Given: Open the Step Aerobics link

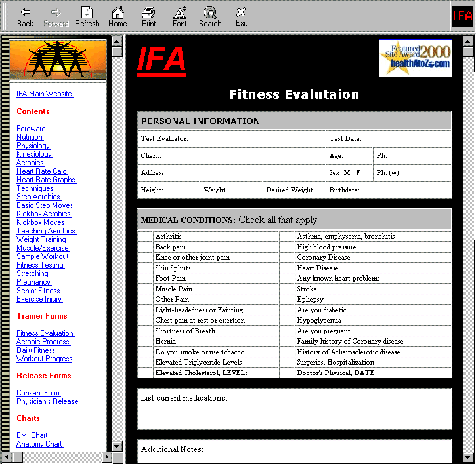Looking at the screenshot, I should [x=39, y=197].
